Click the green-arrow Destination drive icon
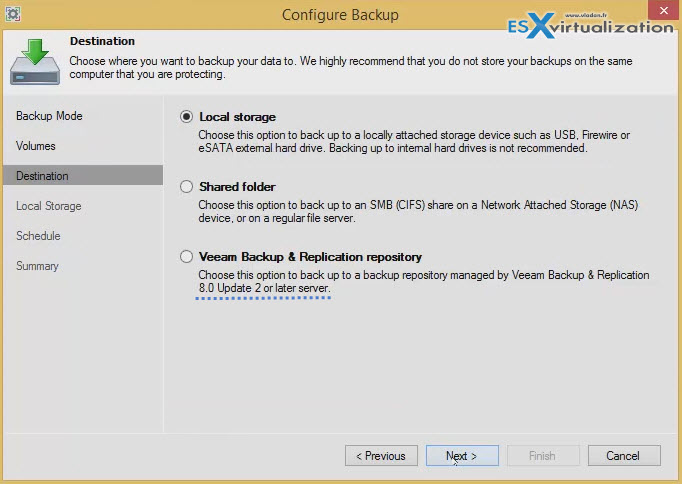 click(x=35, y=62)
